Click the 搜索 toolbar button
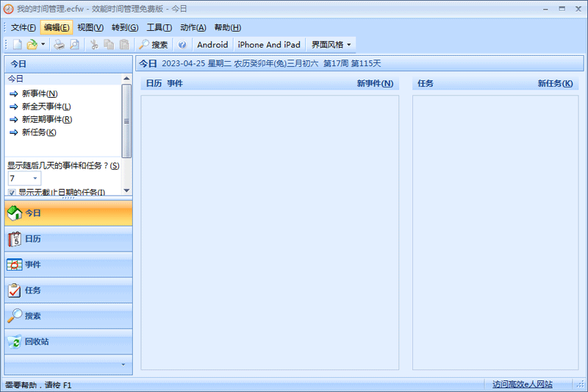 click(153, 45)
